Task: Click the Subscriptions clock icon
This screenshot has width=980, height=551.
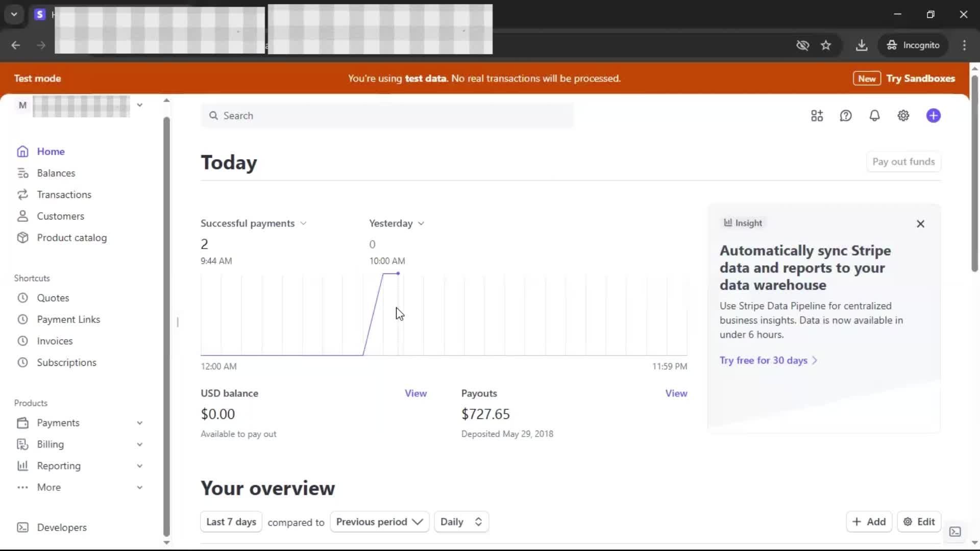Action: (x=22, y=362)
